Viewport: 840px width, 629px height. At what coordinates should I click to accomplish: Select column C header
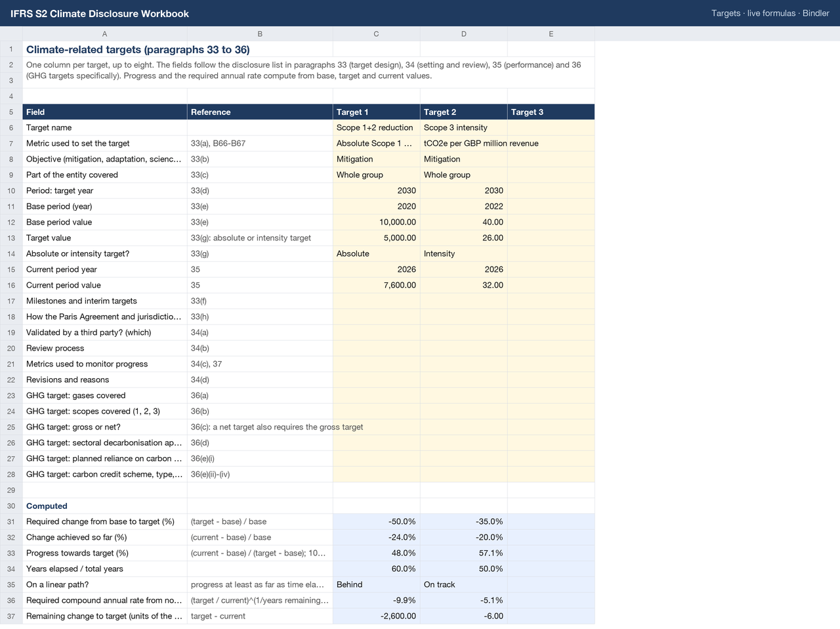click(x=376, y=33)
